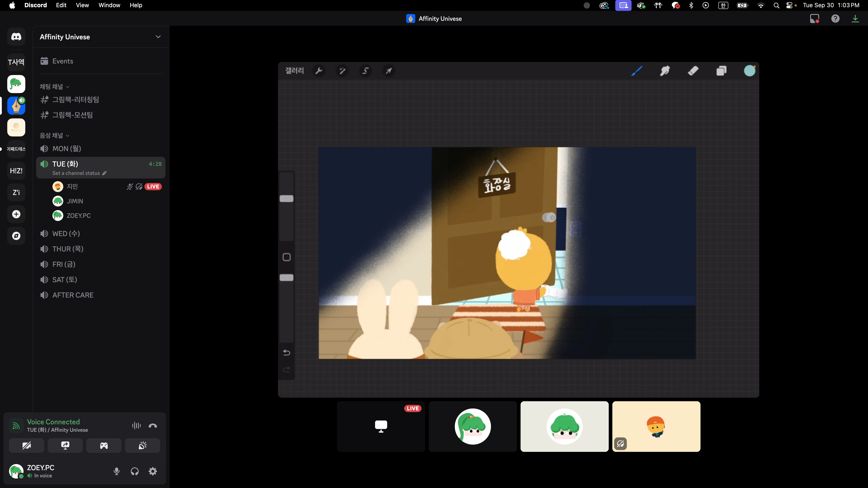Open the View menu in menu bar
This screenshot has height=488, width=868.
coord(82,5)
